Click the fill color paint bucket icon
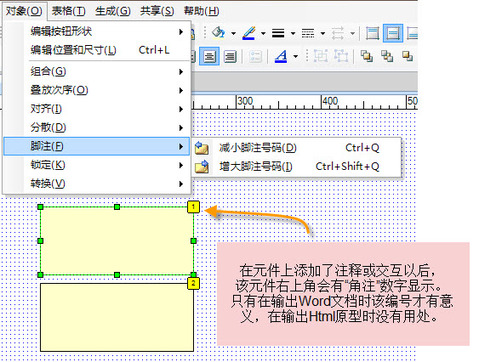This screenshot has height=362, width=479. tap(219, 33)
